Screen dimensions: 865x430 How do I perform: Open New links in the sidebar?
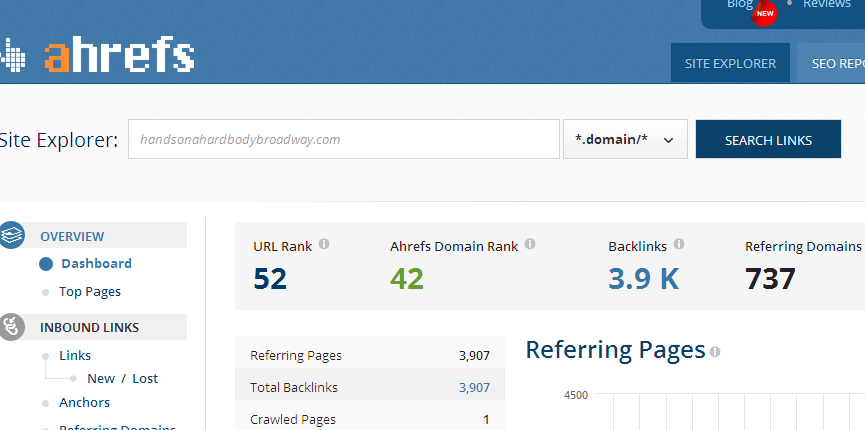pyautogui.click(x=101, y=379)
